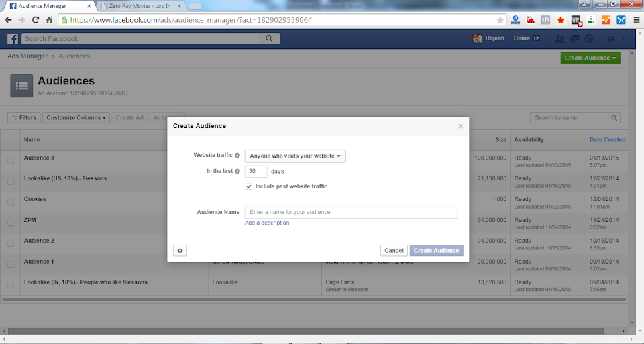Screen dimensions: 644x344
Task: Click the Availability column header
Action: click(x=529, y=140)
